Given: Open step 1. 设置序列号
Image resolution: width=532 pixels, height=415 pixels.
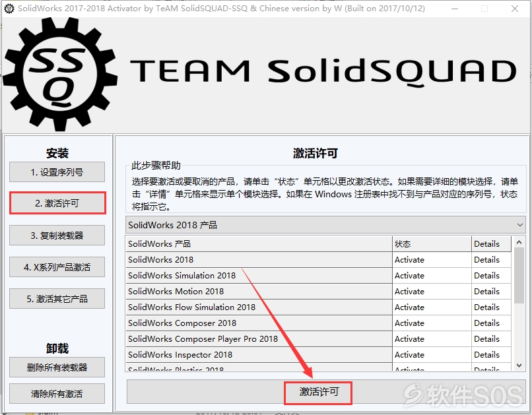Looking at the screenshot, I should [x=57, y=172].
